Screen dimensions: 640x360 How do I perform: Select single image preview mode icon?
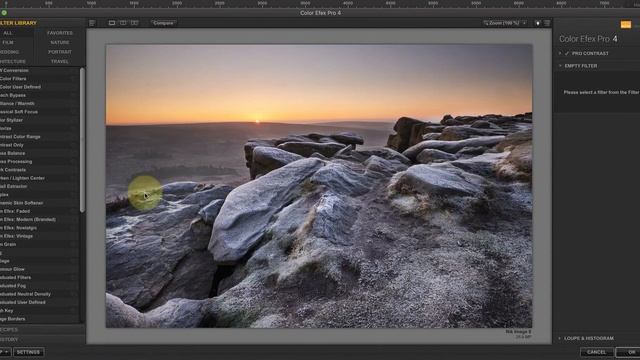112,23
